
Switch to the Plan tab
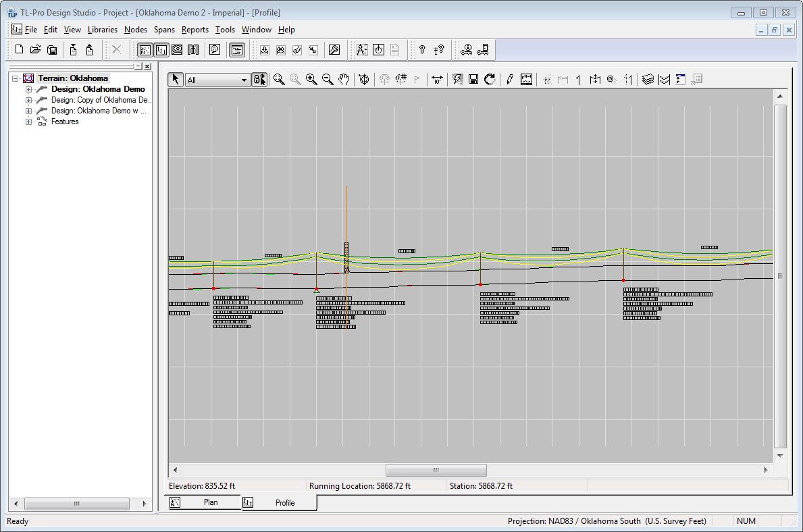coord(210,502)
